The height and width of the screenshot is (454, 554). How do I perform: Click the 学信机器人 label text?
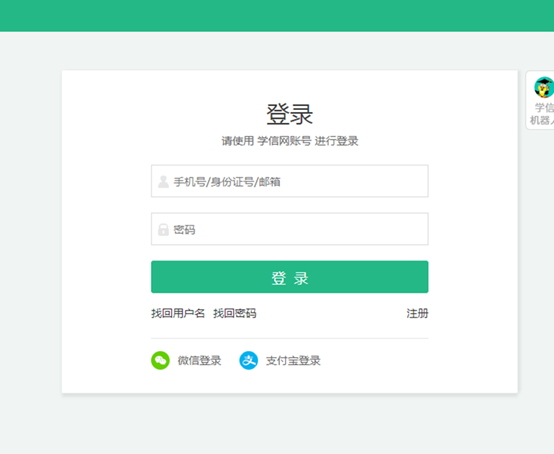pos(542,114)
